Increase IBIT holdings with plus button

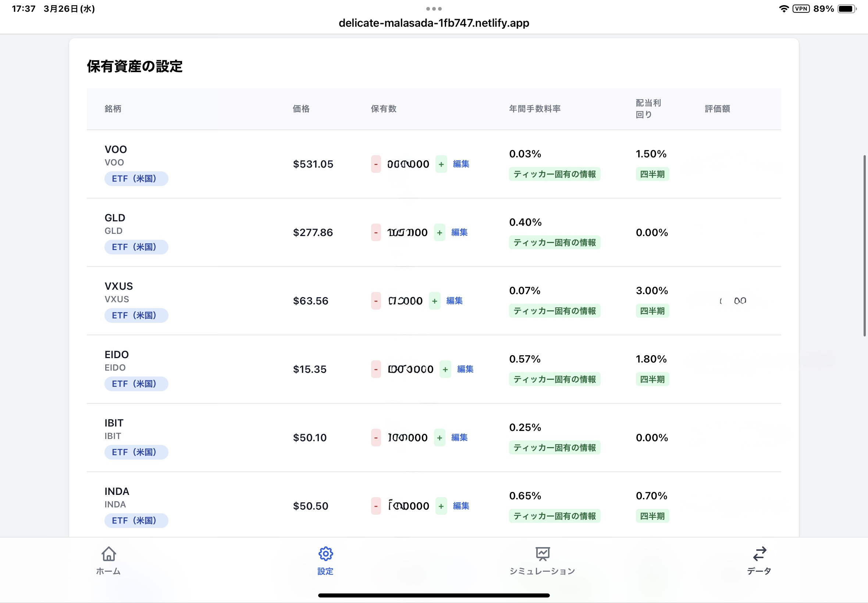tap(440, 438)
